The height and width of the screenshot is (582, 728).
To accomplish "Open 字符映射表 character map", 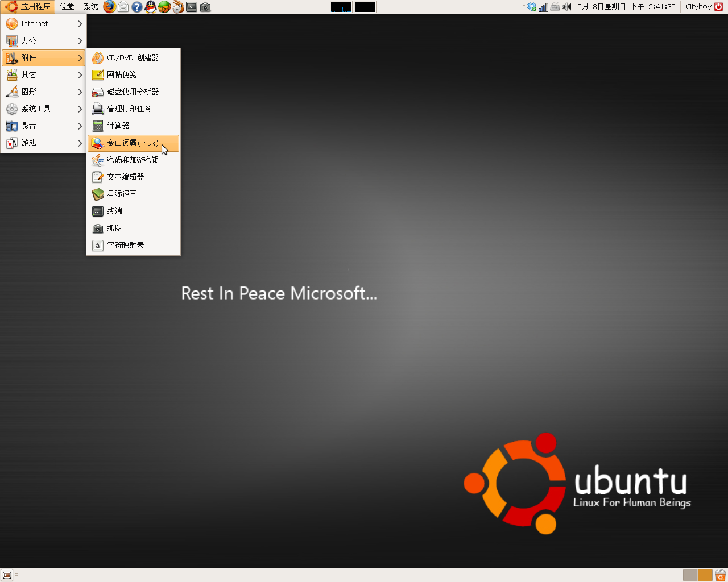I will point(134,245).
